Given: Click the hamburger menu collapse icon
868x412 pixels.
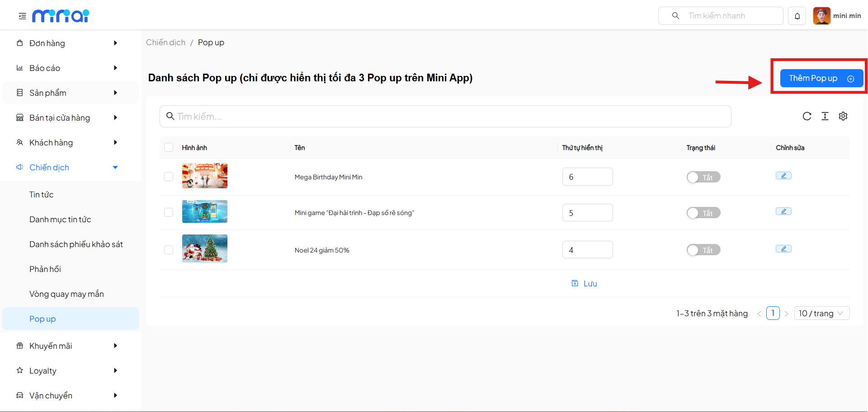Looking at the screenshot, I should point(22,16).
